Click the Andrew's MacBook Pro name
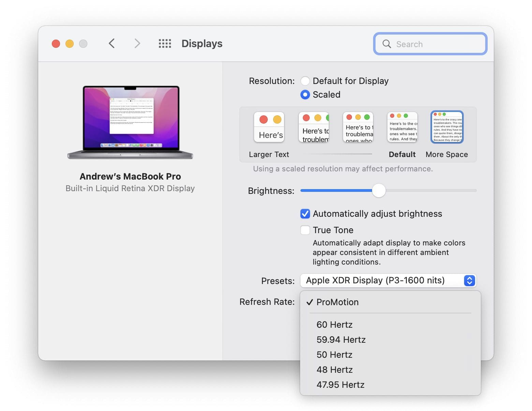This screenshot has width=532, height=411. click(x=130, y=176)
